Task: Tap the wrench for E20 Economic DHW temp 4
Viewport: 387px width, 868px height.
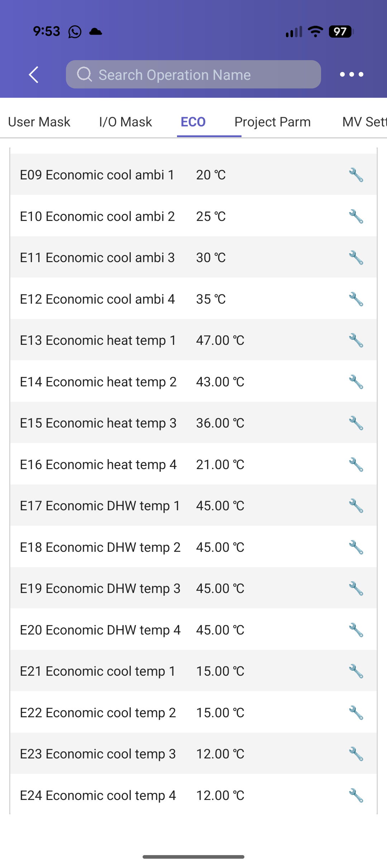Action: [356, 630]
